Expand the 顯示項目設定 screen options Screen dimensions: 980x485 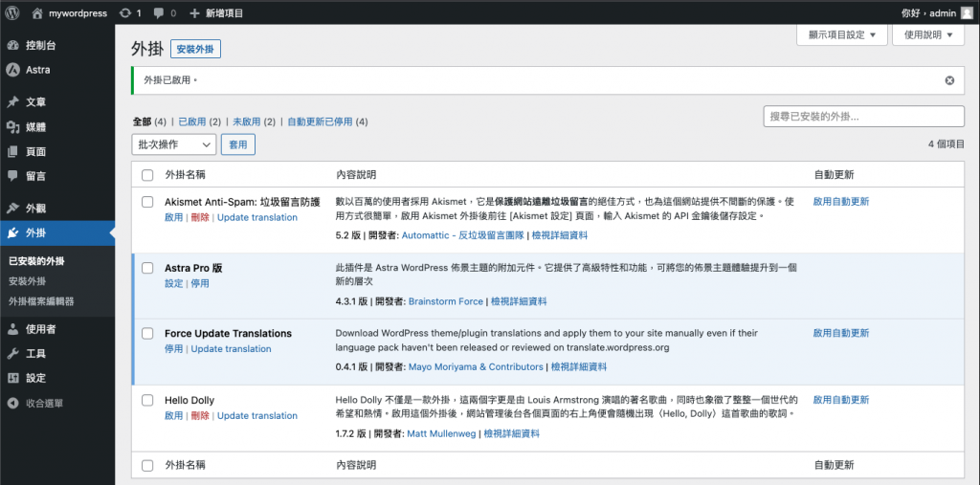842,35
